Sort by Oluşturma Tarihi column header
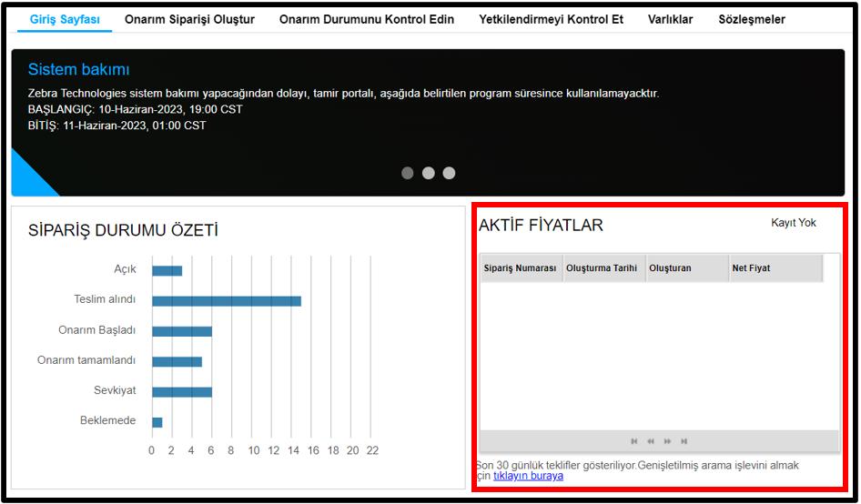 coord(604,268)
